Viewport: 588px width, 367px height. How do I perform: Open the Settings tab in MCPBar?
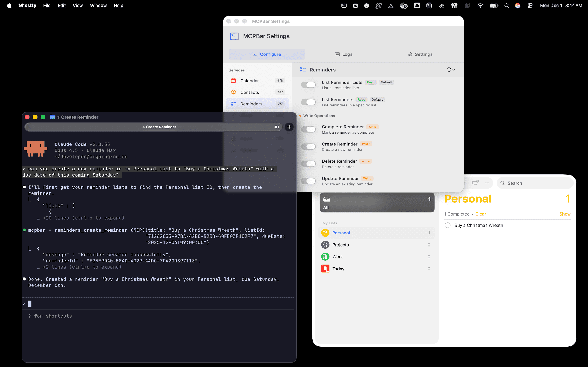coord(420,54)
